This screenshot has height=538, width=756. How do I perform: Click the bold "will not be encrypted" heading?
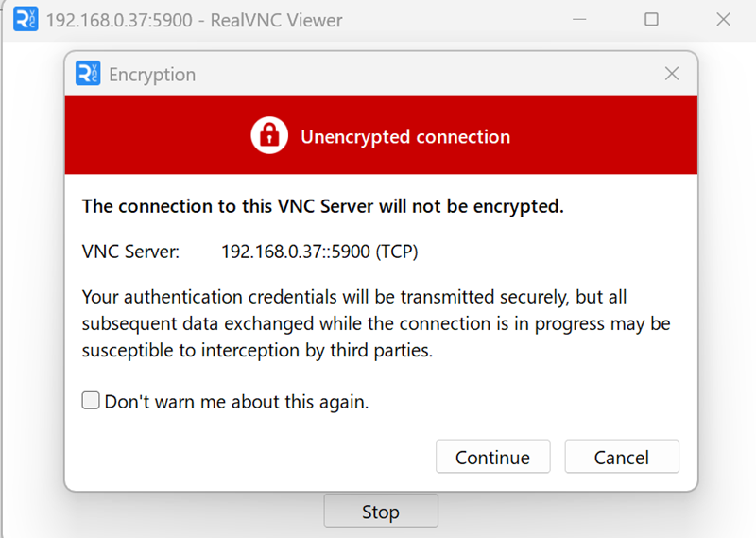tap(322, 206)
